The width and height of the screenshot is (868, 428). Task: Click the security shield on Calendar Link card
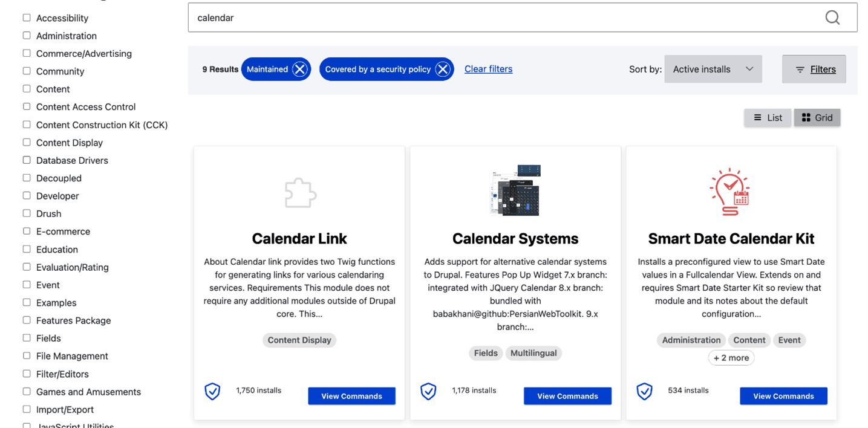tap(212, 391)
